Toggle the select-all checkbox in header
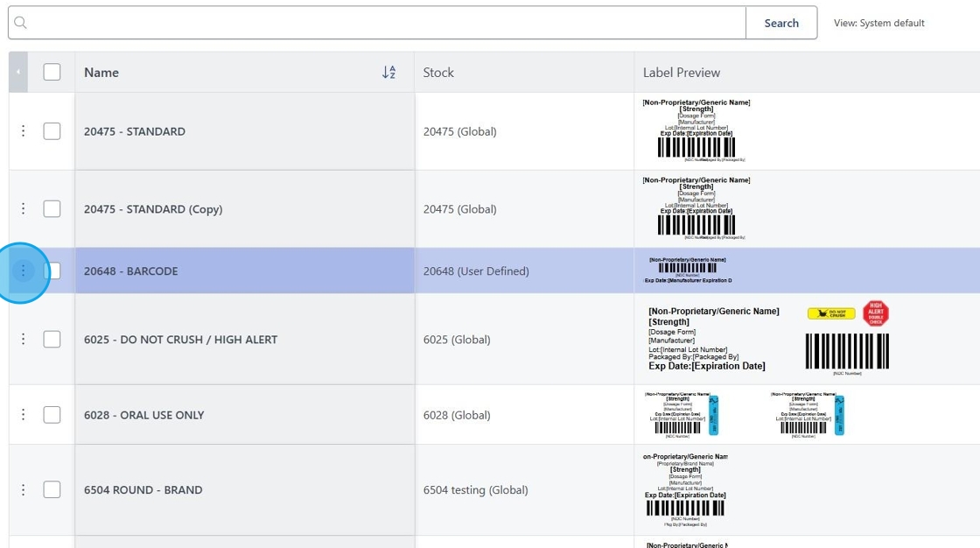 point(52,72)
